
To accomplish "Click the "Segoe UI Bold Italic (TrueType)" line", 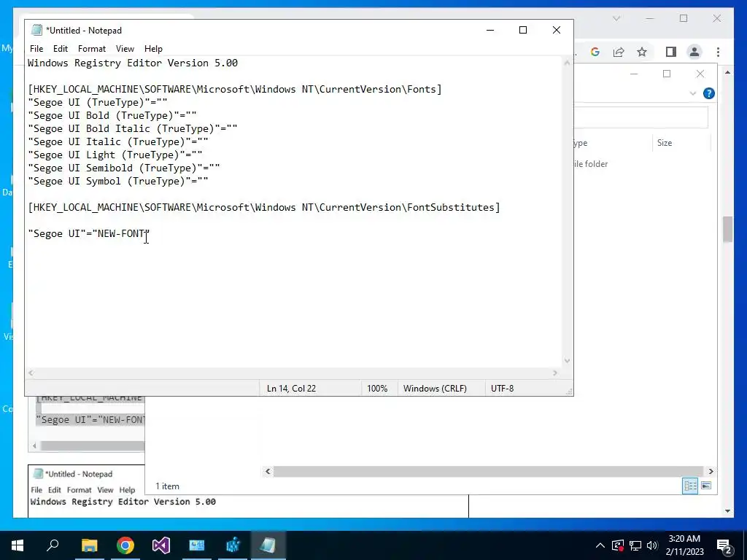I will [x=133, y=128].
